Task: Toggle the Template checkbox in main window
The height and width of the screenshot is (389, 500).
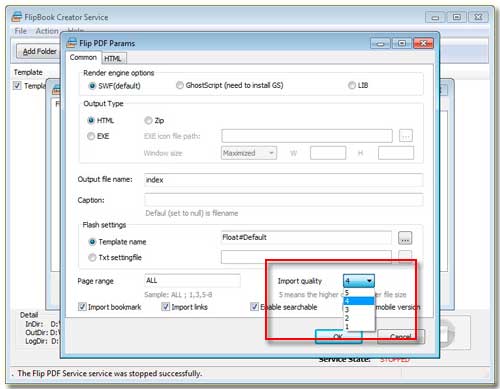Action: (17, 86)
